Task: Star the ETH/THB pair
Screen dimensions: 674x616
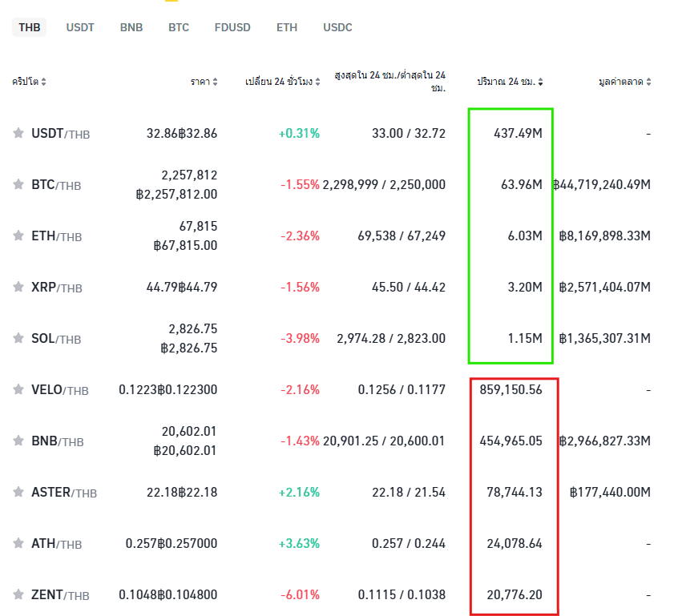Action: pyautogui.click(x=18, y=236)
